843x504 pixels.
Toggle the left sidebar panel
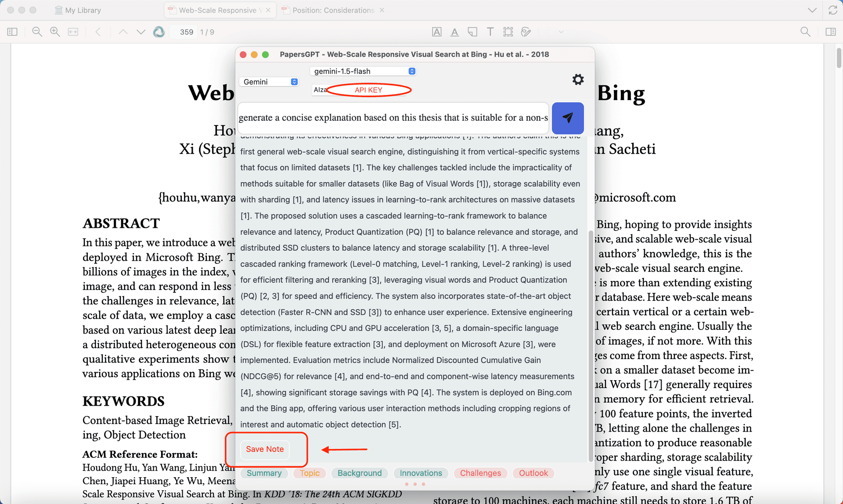click(x=12, y=32)
